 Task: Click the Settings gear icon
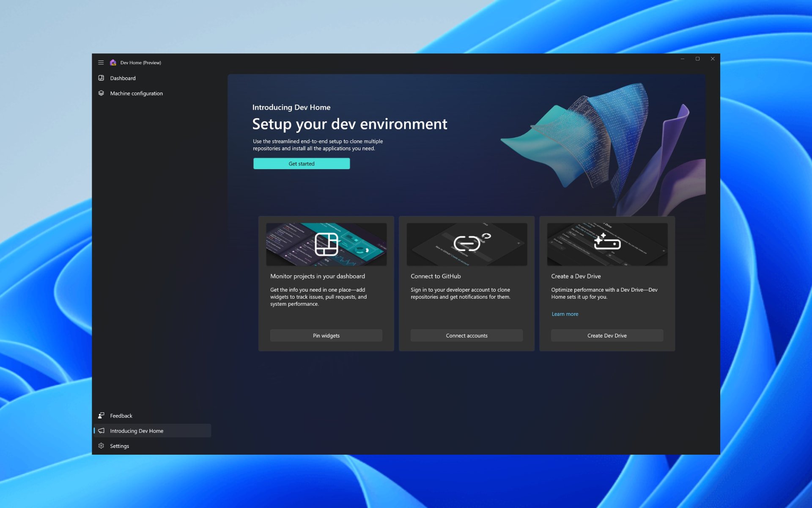click(x=101, y=446)
